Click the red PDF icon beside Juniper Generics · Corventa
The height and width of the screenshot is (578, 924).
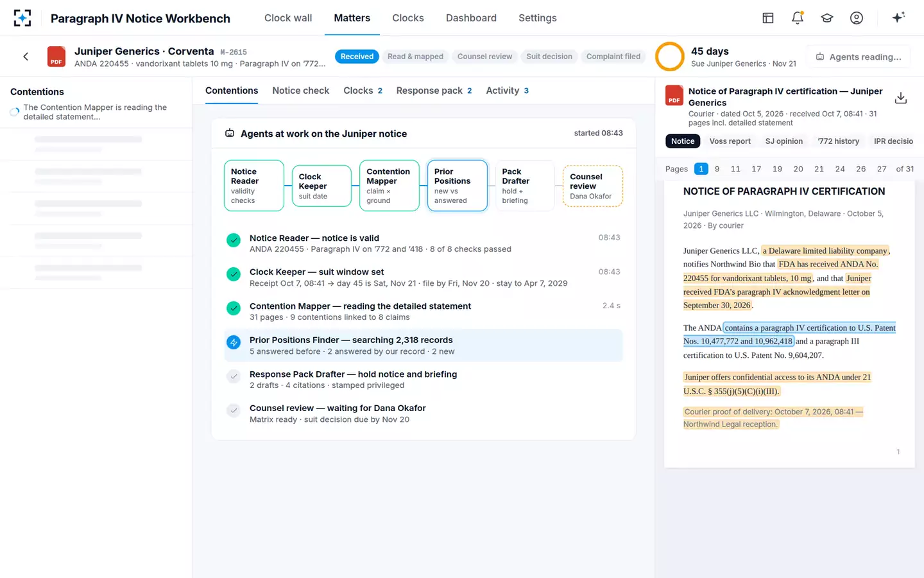click(56, 57)
